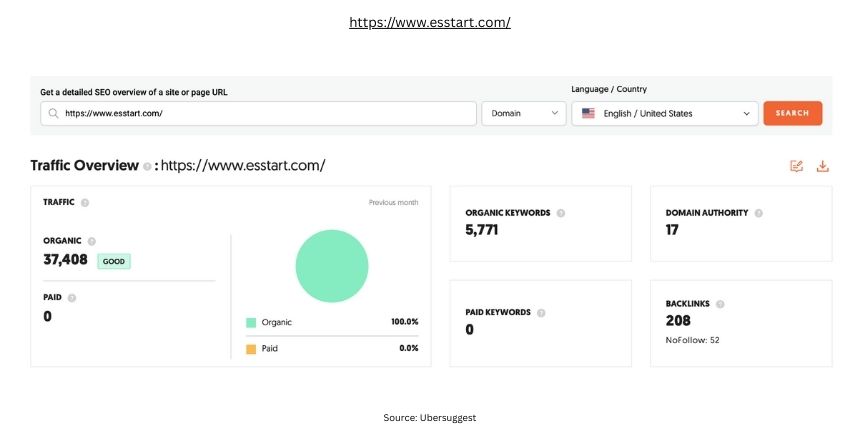Click the orange SEARCH button

tap(793, 113)
